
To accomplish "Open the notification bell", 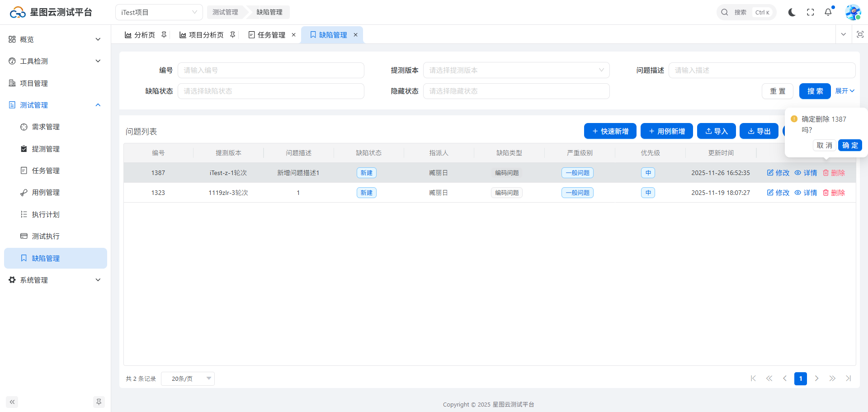I will click(828, 12).
